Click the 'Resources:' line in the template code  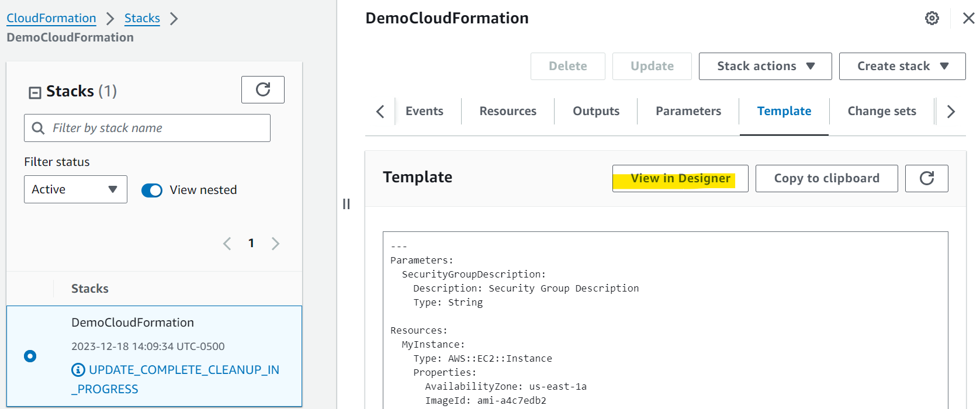coord(418,330)
